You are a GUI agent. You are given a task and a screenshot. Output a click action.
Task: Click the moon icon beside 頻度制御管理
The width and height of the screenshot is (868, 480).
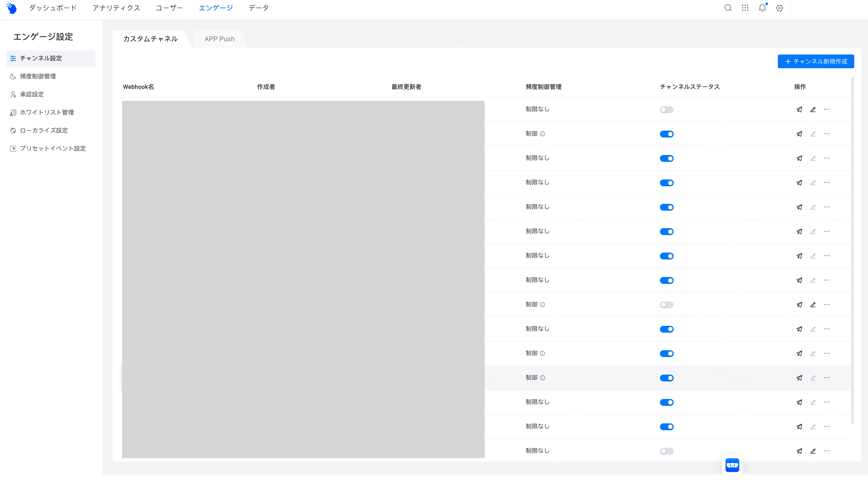click(x=13, y=76)
